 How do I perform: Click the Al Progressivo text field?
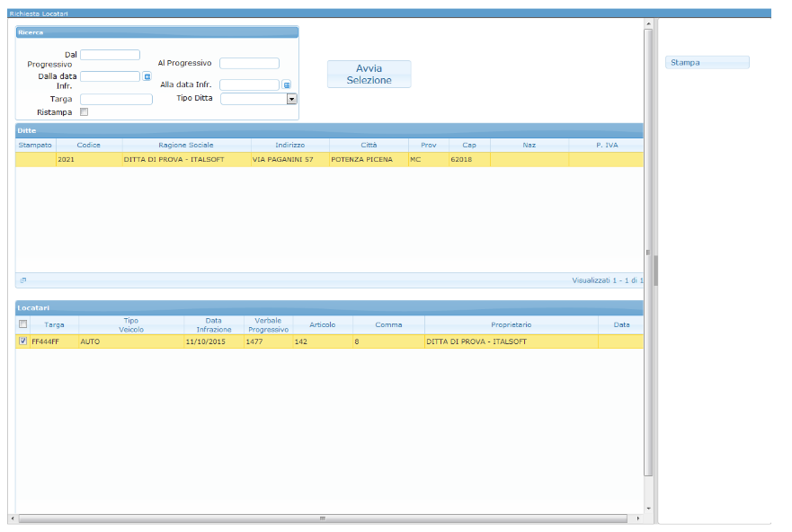tap(249, 64)
